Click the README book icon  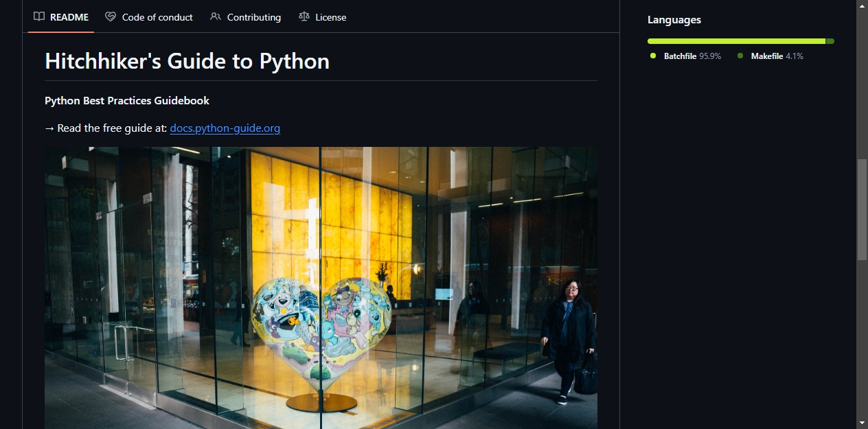pos(39,17)
